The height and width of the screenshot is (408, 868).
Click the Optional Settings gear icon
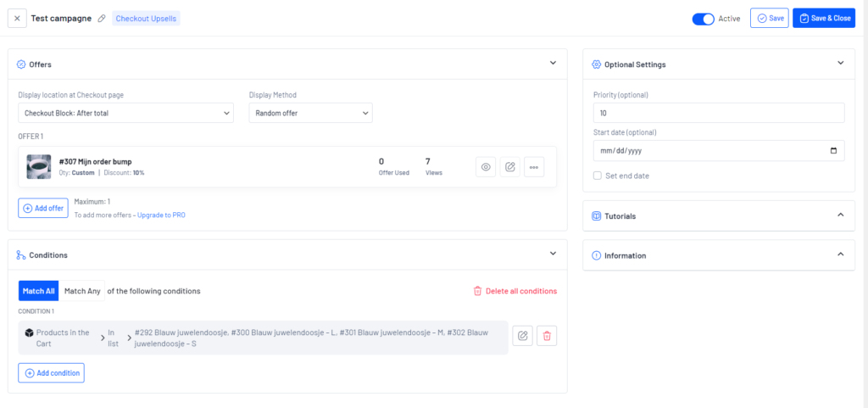pos(596,64)
